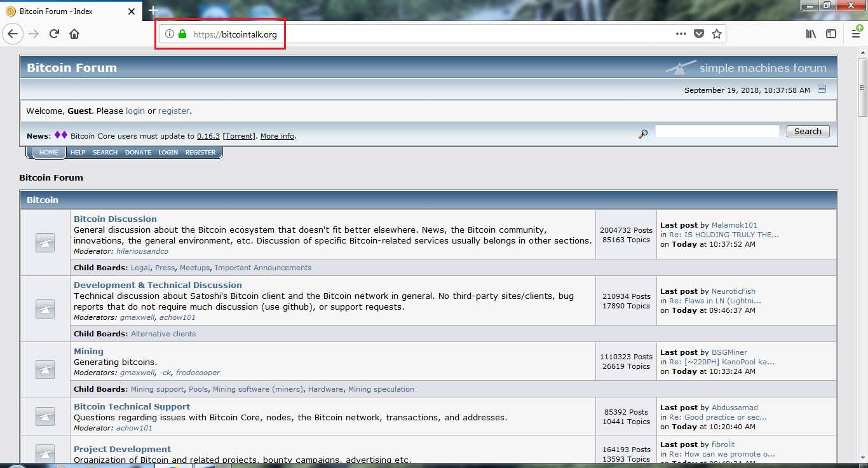Open the Torrent news link
Viewport: 868px width, 468px height.
tap(239, 136)
